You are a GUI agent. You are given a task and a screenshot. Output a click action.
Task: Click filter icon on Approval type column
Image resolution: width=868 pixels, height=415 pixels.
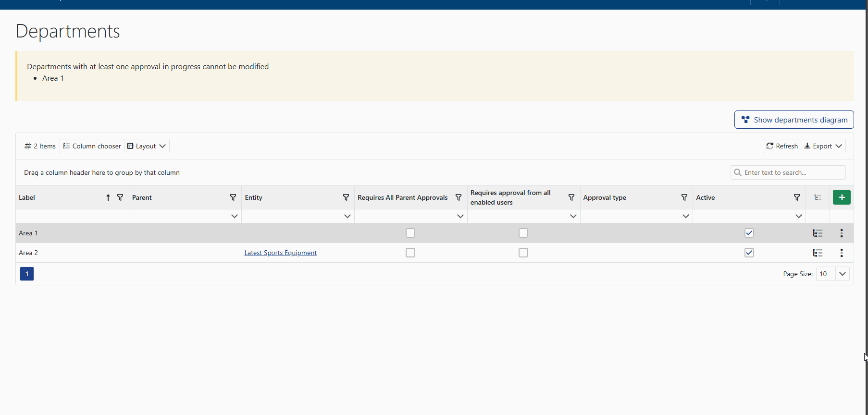684,197
